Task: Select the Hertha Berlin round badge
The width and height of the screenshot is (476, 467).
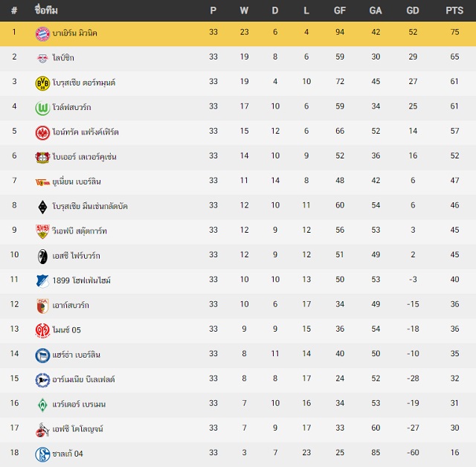Action: [x=42, y=355]
